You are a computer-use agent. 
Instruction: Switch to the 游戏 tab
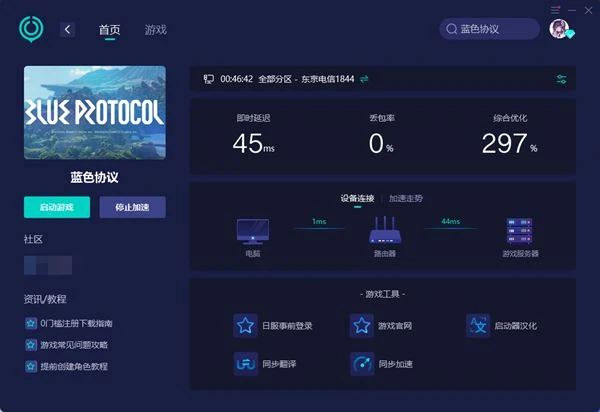point(156,30)
